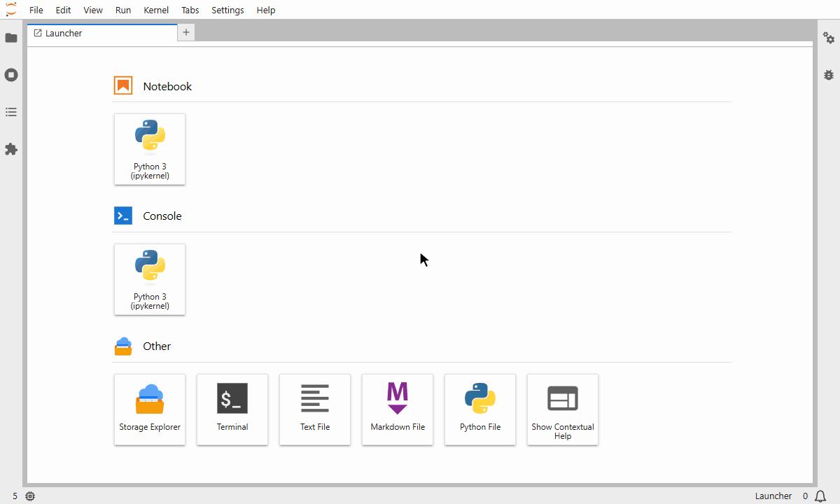Create a new Markdown File
The width and height of the screenshot is (840, 504).
tap(398, 409)
